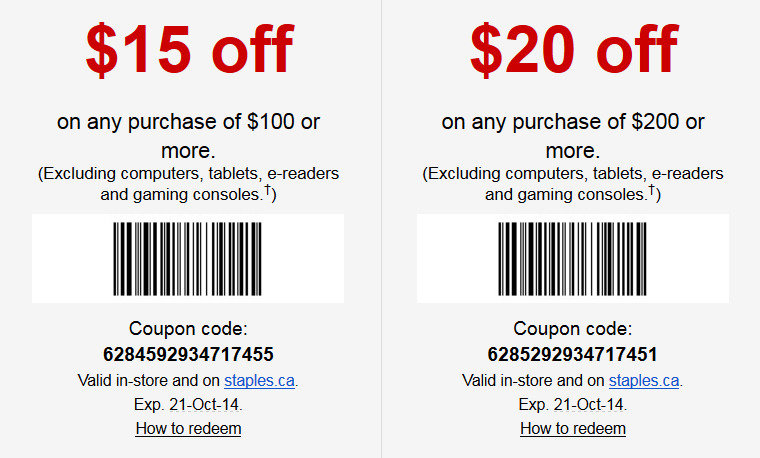Click the 'Coupon code:' label on right coupon
The image size is (760, 458).
pyautogui.click(x=573, y=329)
